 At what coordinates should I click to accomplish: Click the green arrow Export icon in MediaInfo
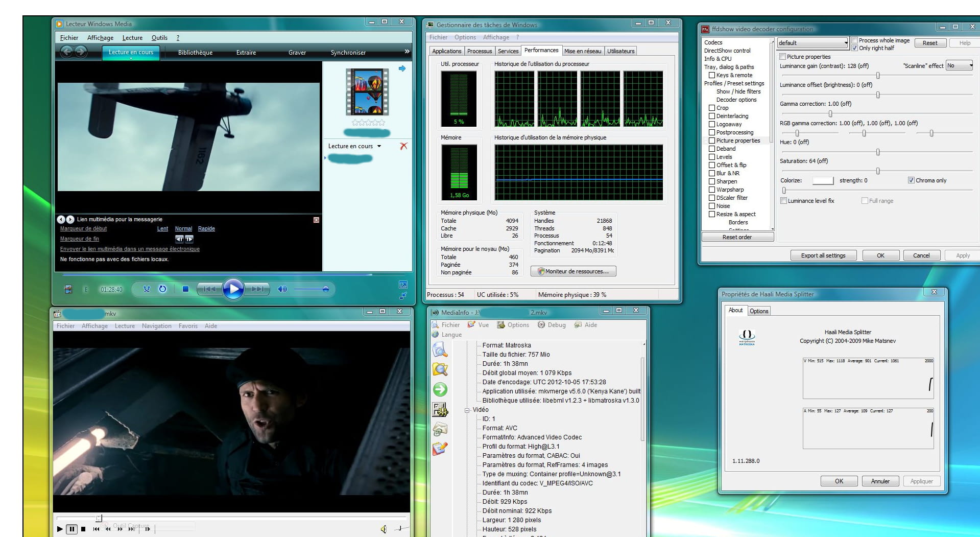point(440,389)
